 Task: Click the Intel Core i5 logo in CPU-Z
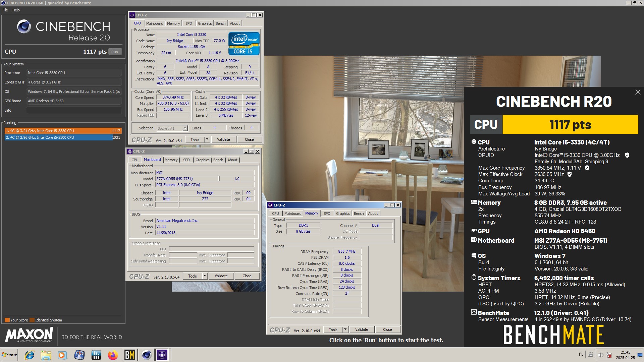click(244, 43)
